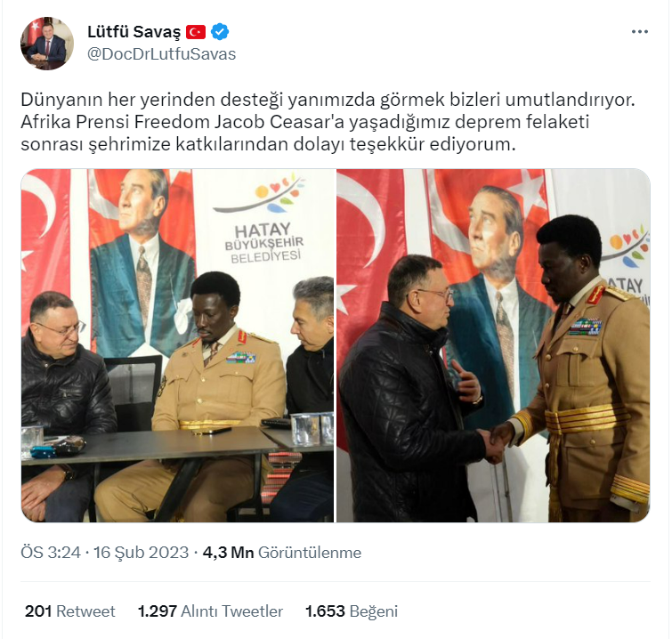This screenshot has height=639, width=672.
Task: Open left photo of men seated at table
Action: tap(177, 345)
